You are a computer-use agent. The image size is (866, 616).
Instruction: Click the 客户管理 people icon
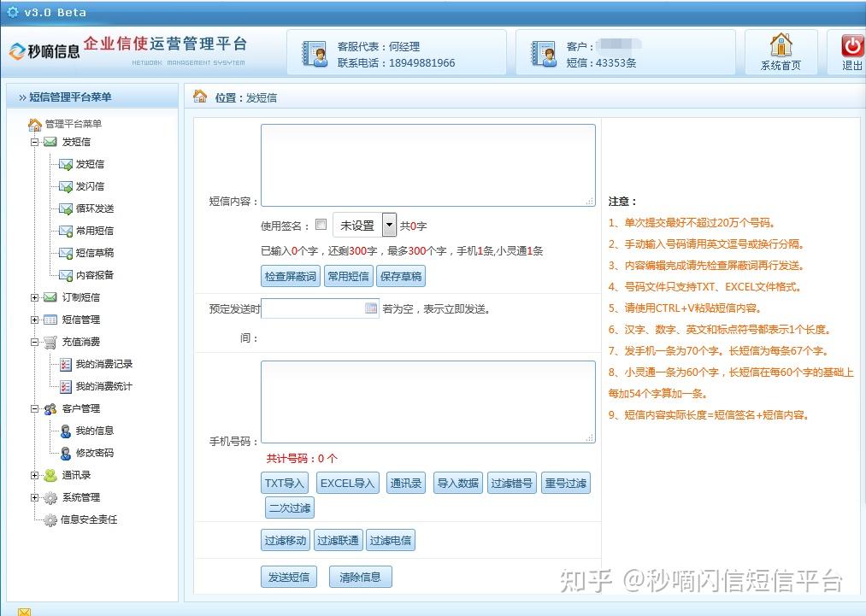pos(50,408)
